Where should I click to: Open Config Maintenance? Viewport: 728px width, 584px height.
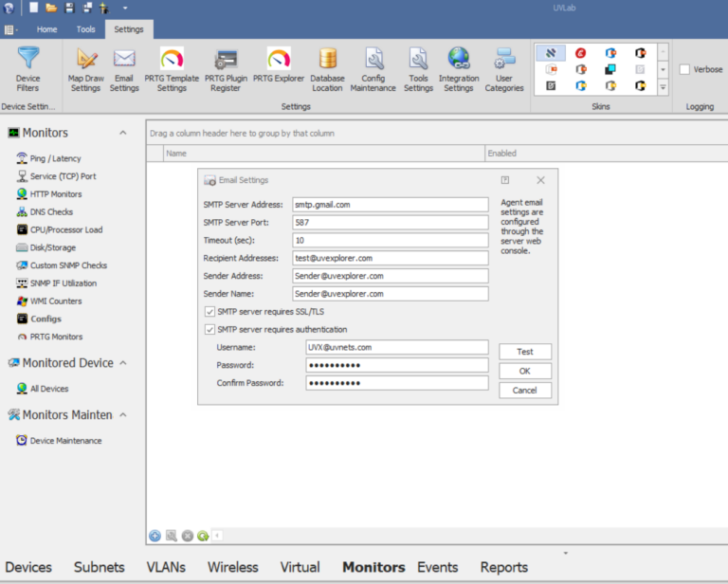click(373, 69)
